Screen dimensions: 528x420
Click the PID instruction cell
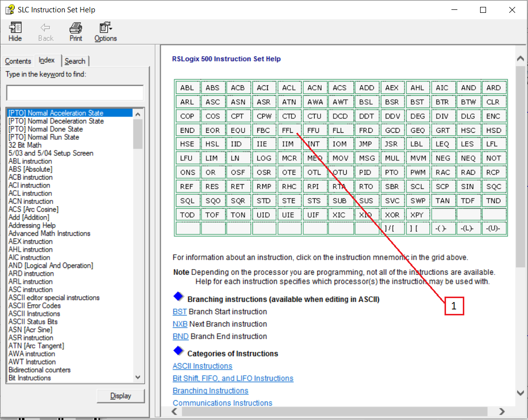[x=366, y=172]
